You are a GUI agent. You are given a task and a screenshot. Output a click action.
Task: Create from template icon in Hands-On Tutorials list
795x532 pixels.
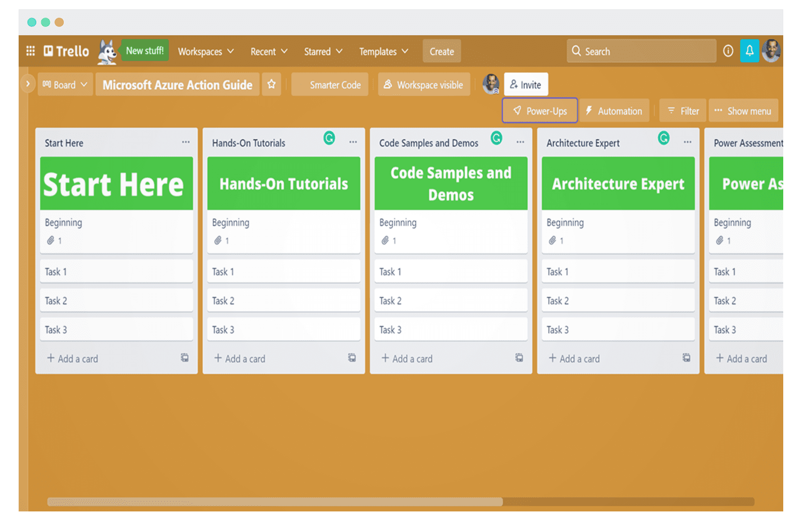(352, 358)
